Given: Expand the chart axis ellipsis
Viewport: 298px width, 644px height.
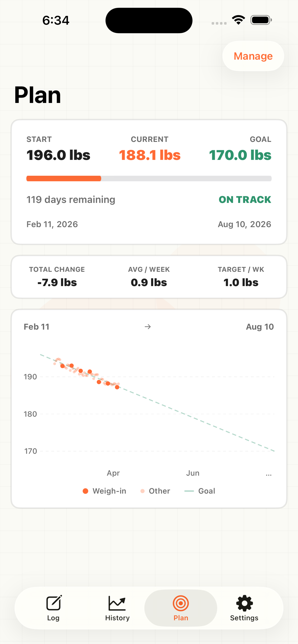Looking at the screenshot, I should point(269,474).
